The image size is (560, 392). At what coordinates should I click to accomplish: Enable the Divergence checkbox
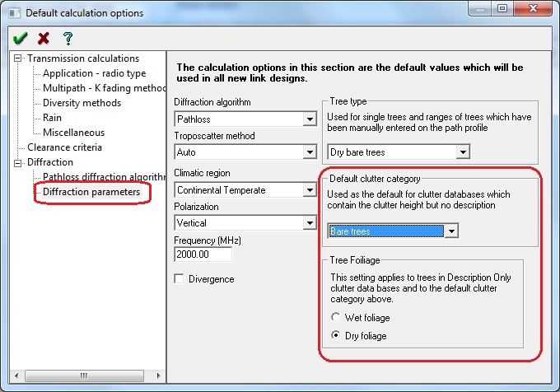coord(180,279)
